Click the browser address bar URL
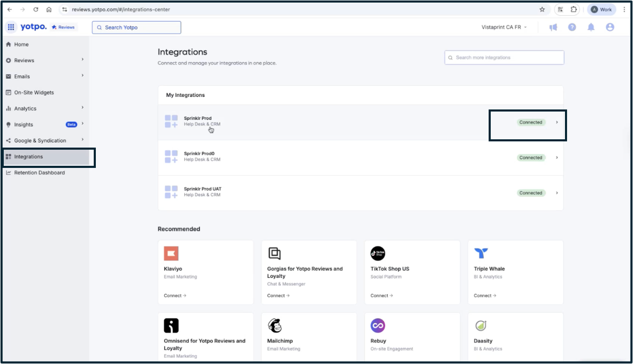633x364 pixels. (x=121, y=10)
